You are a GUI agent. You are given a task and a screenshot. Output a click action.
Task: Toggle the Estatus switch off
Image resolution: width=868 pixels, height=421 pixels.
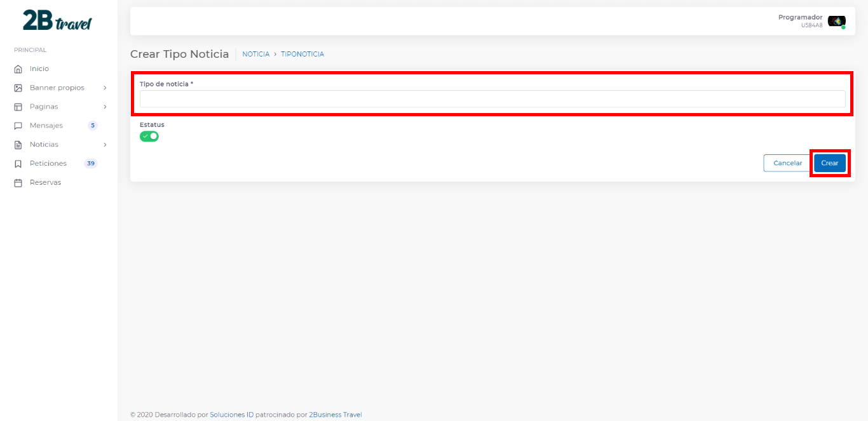pyautogui.click(x=149, y=136)
